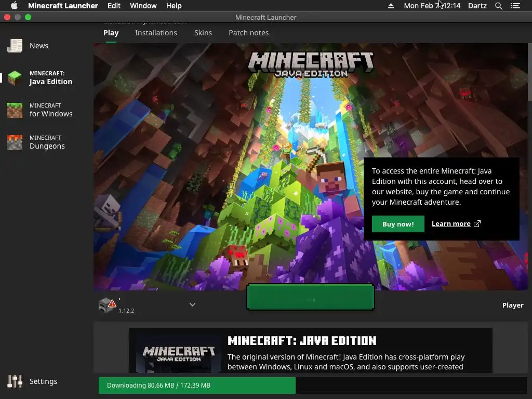Viewport: 532px width, 399px height.
Task: Click the installation warning furnace icon
Action: point(108,305)
